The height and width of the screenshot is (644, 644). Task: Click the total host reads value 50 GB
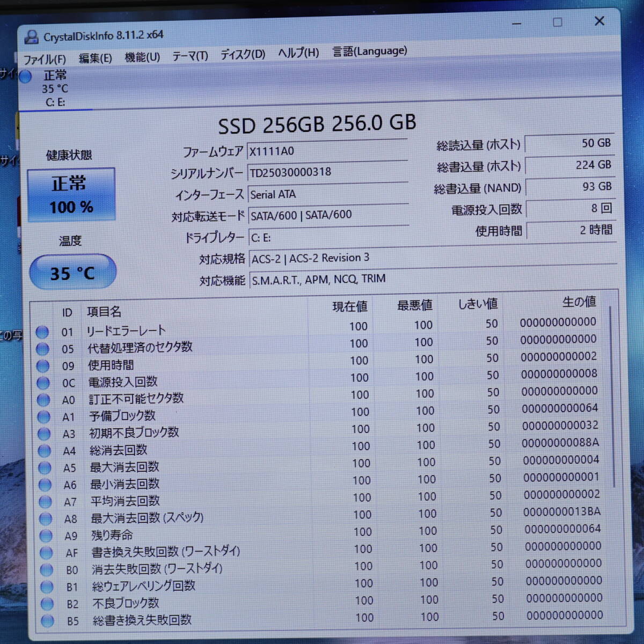(569, 143)
